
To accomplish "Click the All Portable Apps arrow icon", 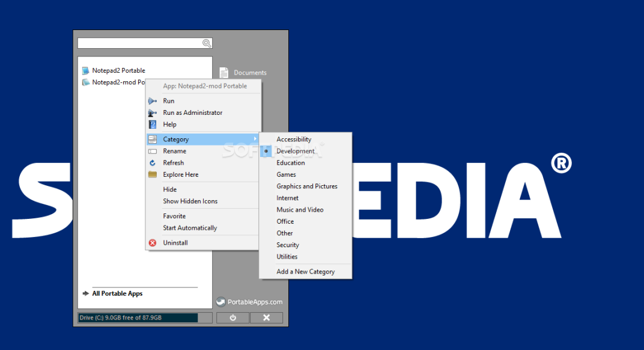I will pyautogui.click(x=85, y=293).
